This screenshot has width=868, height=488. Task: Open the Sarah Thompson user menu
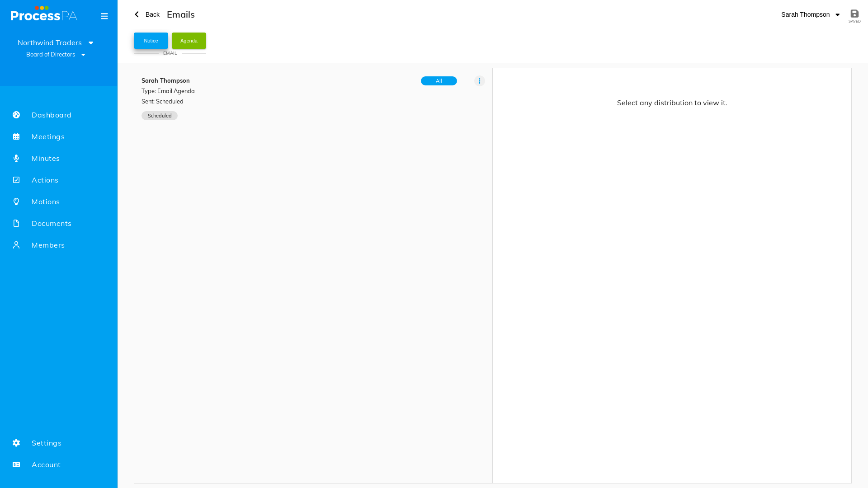tap(810, 14)
